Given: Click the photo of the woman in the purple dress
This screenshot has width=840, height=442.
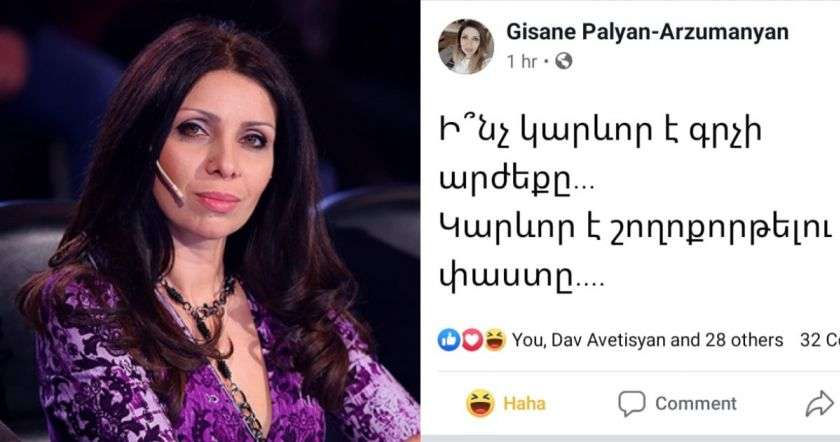Looking at the screenshot, I should click(x=209, y=221).
